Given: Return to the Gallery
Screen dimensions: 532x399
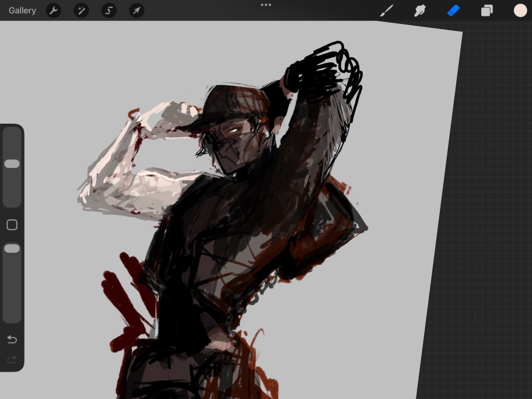Looking at the screenshot, I should [22, 10].
